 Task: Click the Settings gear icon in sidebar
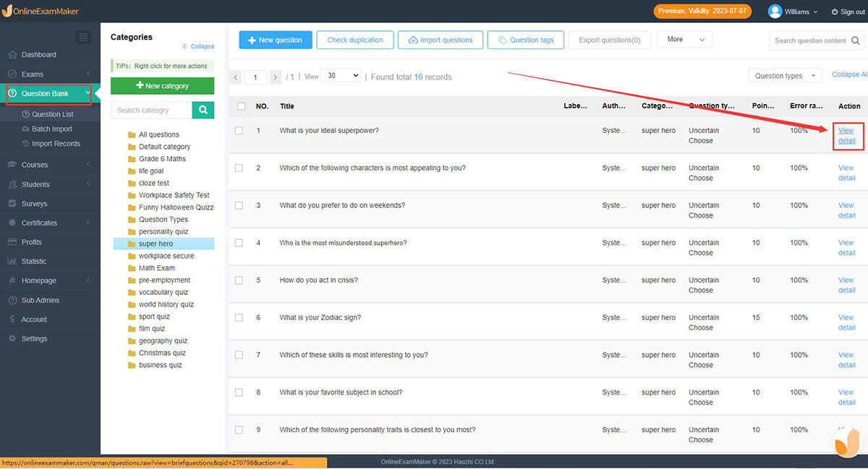pyautogui.click(x=12, y=339)
